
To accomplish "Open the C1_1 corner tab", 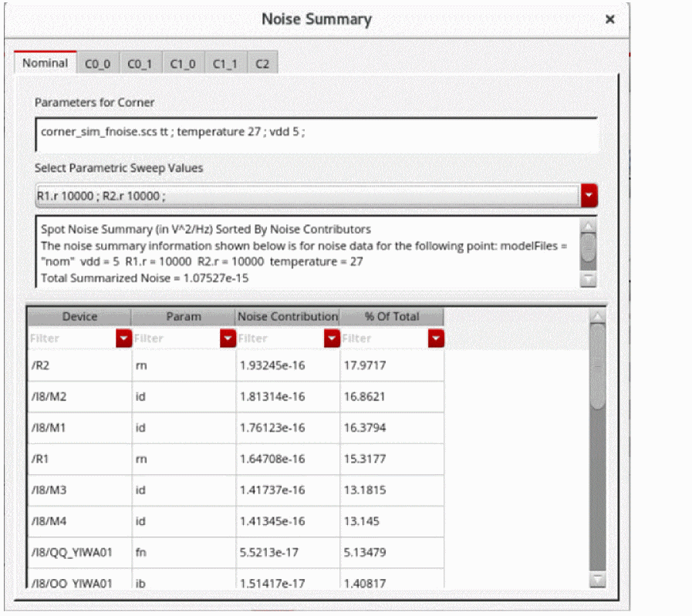I will pos(227,64).
